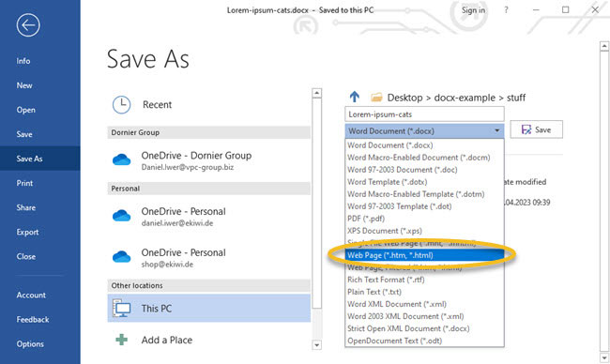Screen dimensions: 610x364
Task: Click the folder icon beside Desktop
Action: click(376, 98)
